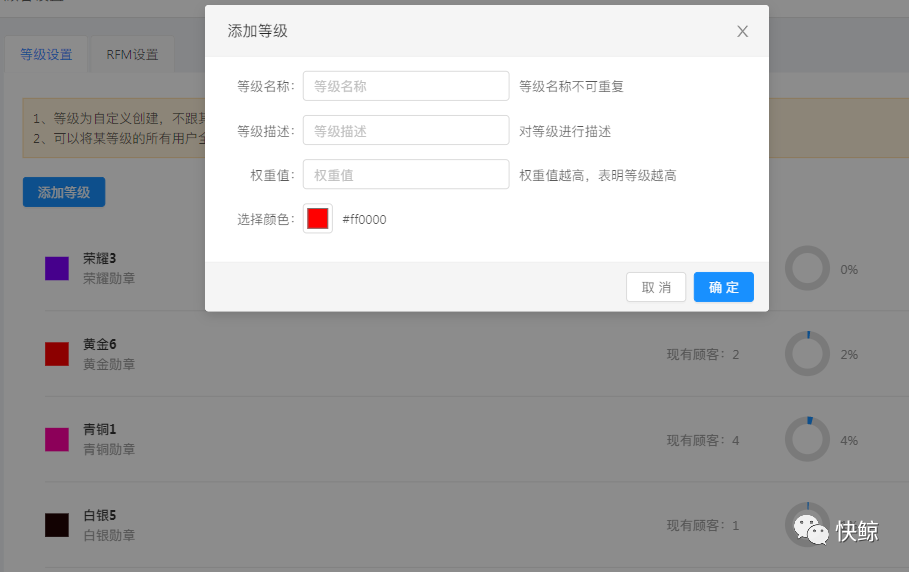Confirm with the 确定 button
Image resolution: width=909 pixels, height=572 pixels.
723,287
